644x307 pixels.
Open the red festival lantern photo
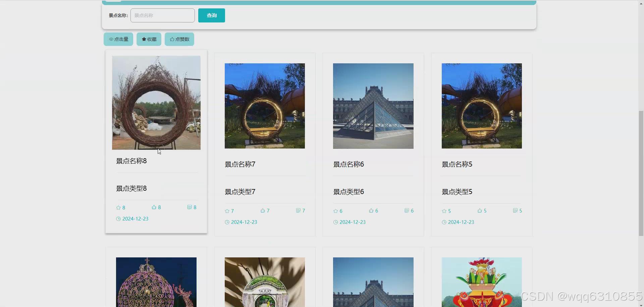482,282
